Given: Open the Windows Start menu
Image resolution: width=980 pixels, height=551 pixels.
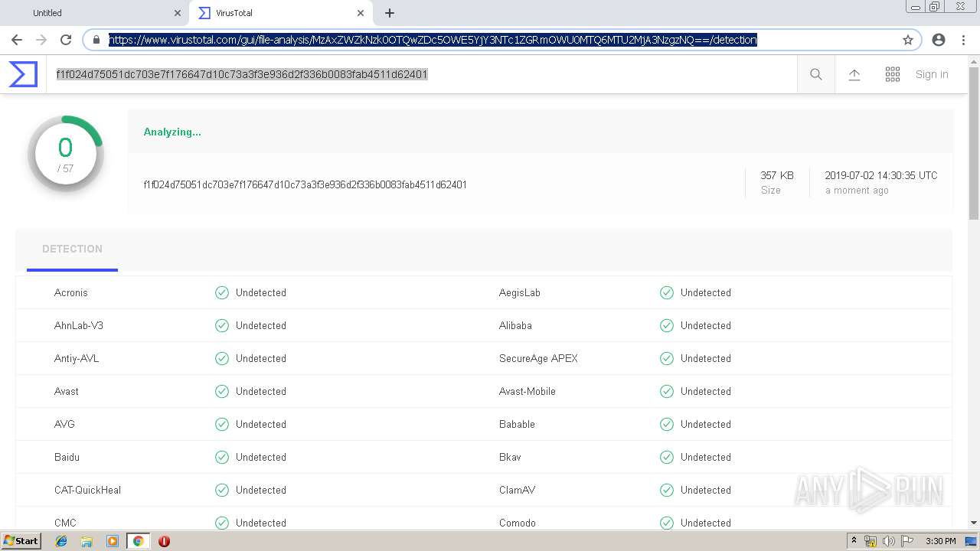Looking at the screenshot, I should click(21, 541).
